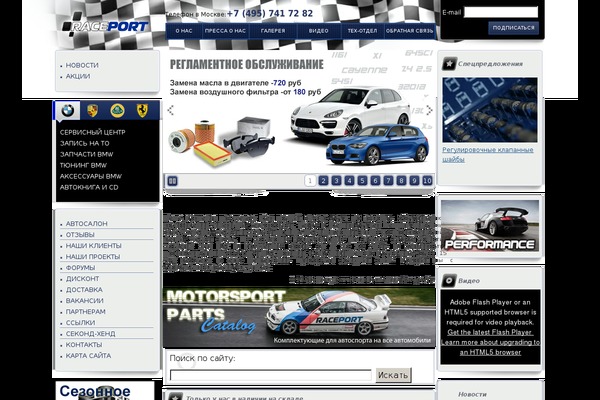Screen dimensions: 600x400
Task: Open the Learn more about upgrading HTML5 browser link
Action: (490, 347)
